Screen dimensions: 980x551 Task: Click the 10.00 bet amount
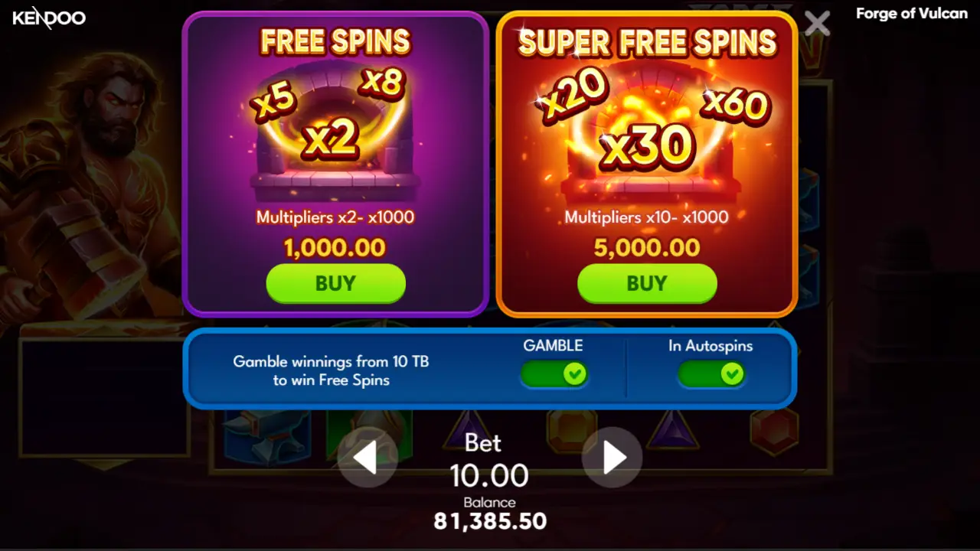click(489, 475)
